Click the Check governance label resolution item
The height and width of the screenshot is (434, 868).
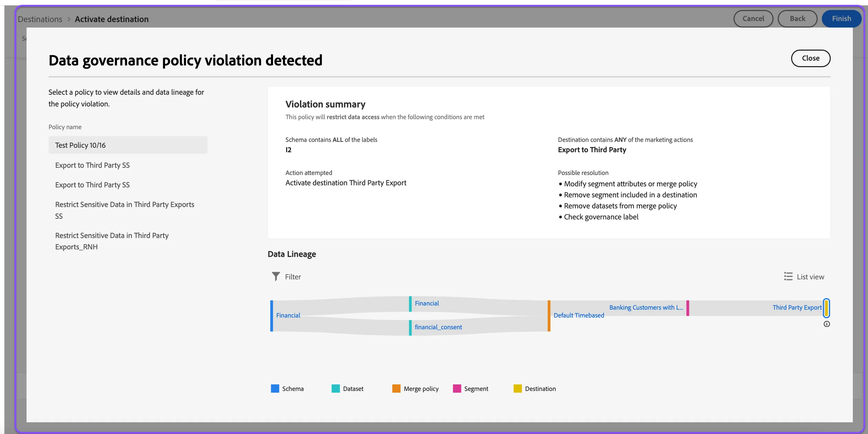tap(601, 217)
